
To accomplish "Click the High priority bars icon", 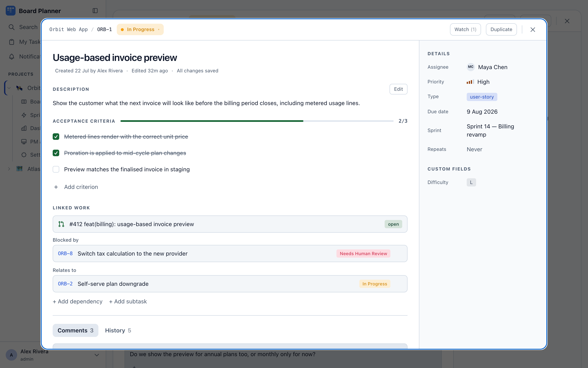I will pyautogui.click(x=470, y=82).
